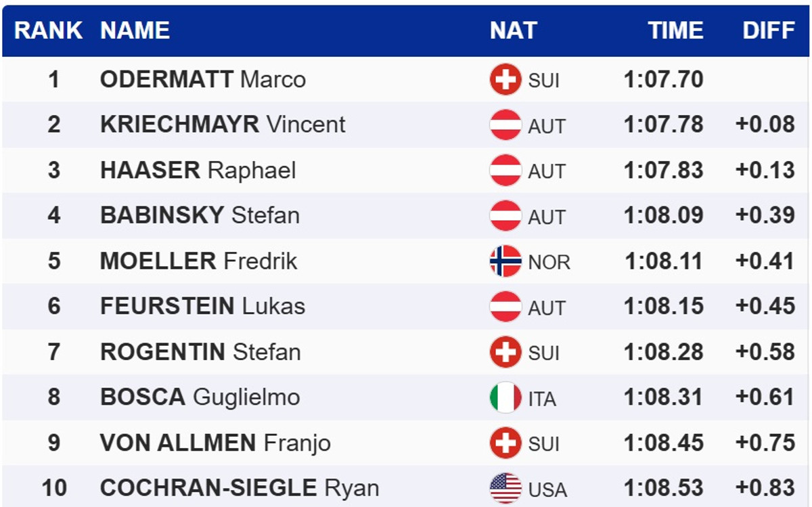Click the Austrian flag beside Feurstein

coord(505,307)
